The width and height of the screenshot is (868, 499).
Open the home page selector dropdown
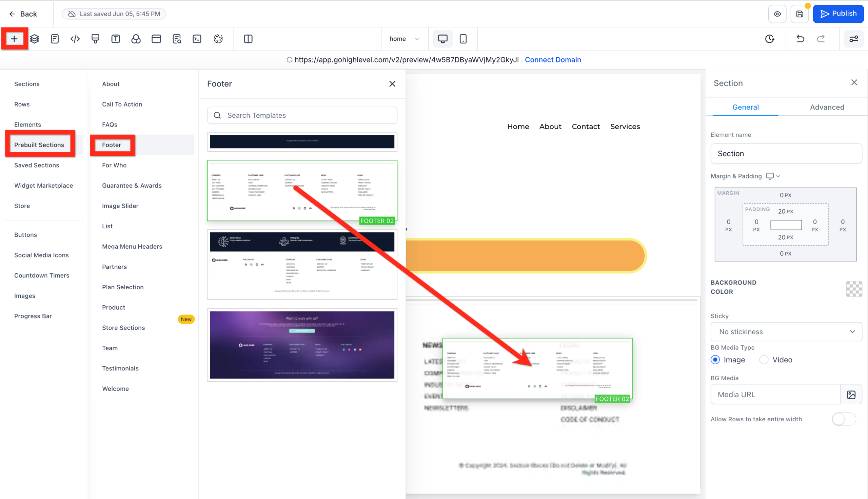point(405,39)
